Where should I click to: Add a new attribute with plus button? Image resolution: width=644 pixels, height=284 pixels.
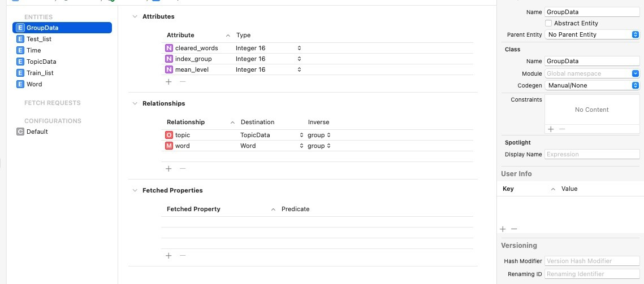pyautogui.click(x=168, y=81)
